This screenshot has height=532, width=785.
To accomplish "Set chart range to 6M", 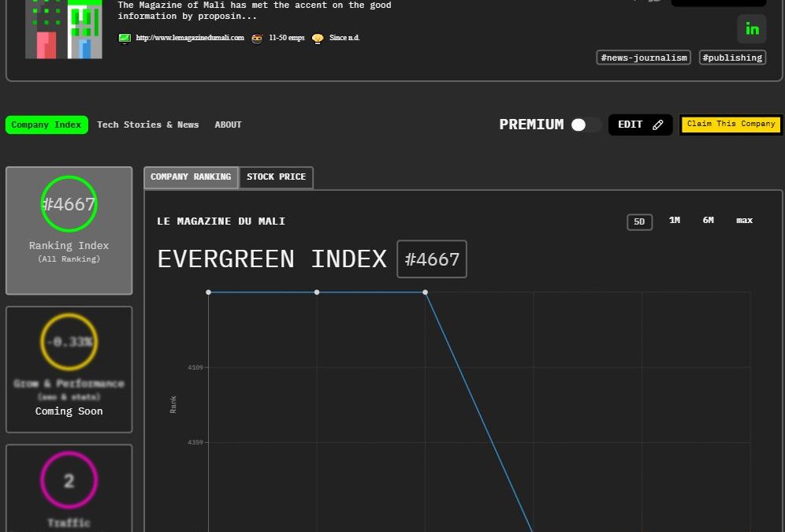I will coord(708,220).
